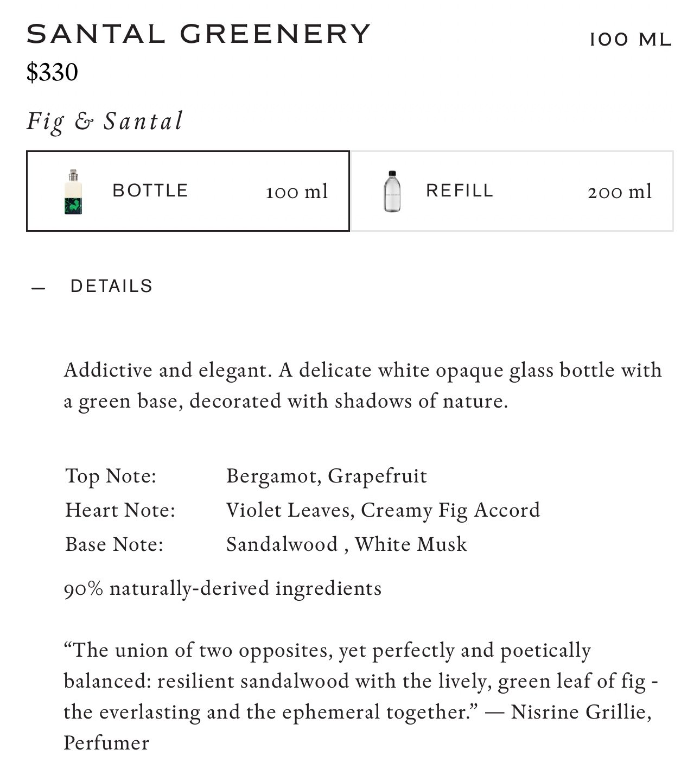700x775 pixels.
Task: Click the Top Note label
Action: click(x=111, y=476)
